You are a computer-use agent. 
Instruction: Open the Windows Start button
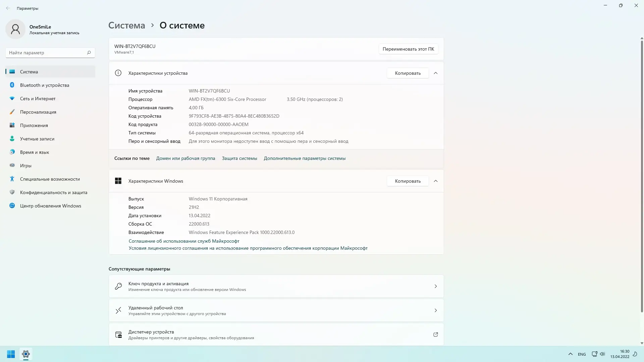click(x=11, y=354)
